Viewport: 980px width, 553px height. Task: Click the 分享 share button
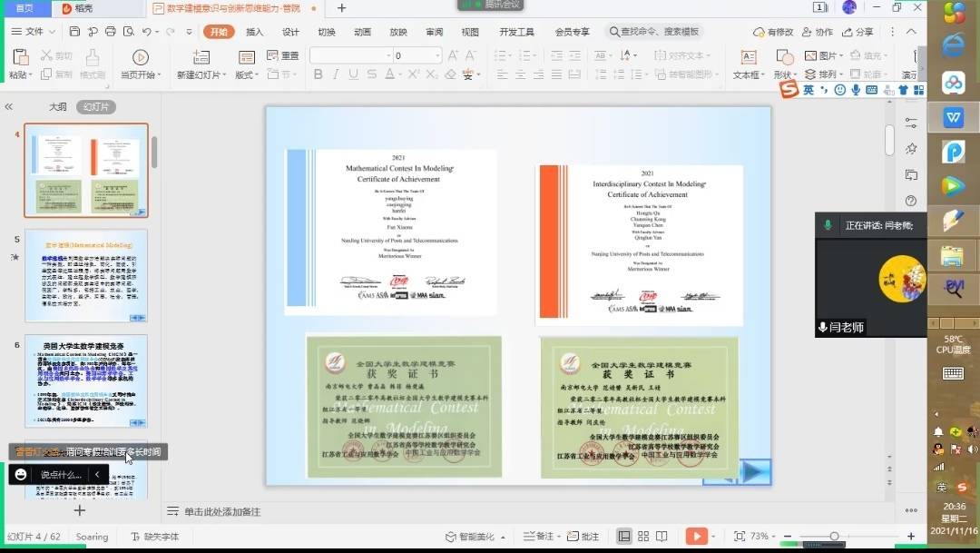coord(857,32)
